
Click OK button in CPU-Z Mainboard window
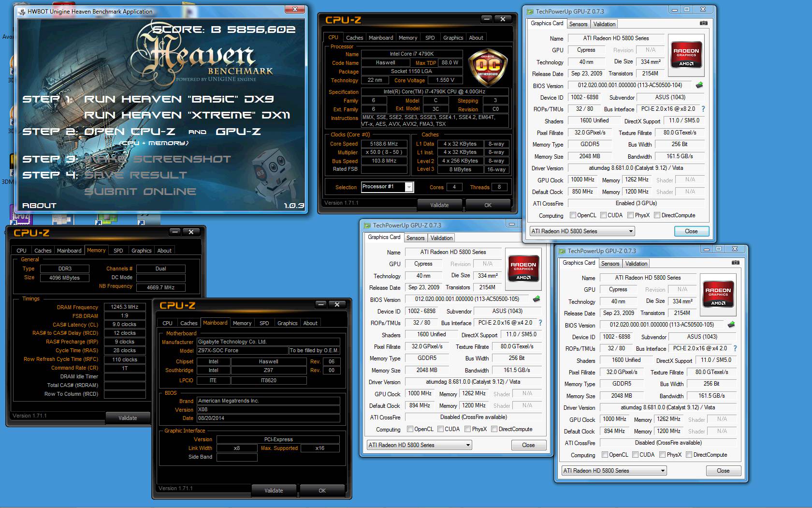pyautogui.click(x=322, y=491)
